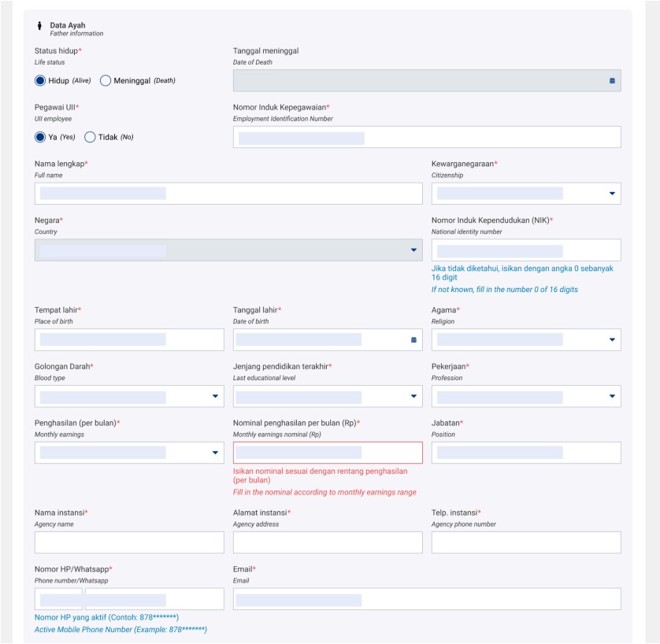Focus the Alamat instansi agency address field
The image size is (660, 644).
pyautogui.click(x=328, y=542)
